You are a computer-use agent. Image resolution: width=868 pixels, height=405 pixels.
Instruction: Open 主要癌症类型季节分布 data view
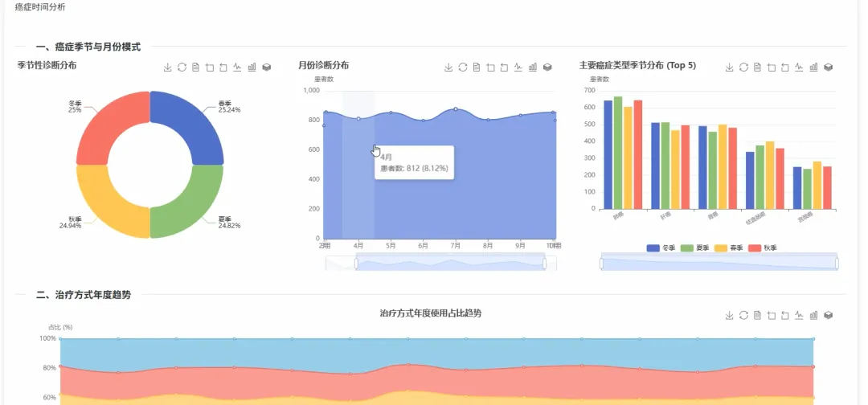point(757,67)
